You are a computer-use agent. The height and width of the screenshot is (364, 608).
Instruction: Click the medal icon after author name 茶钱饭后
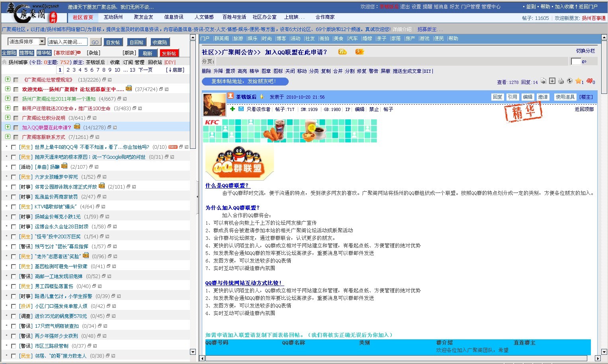pyautogui.click(x=262, y=97)
